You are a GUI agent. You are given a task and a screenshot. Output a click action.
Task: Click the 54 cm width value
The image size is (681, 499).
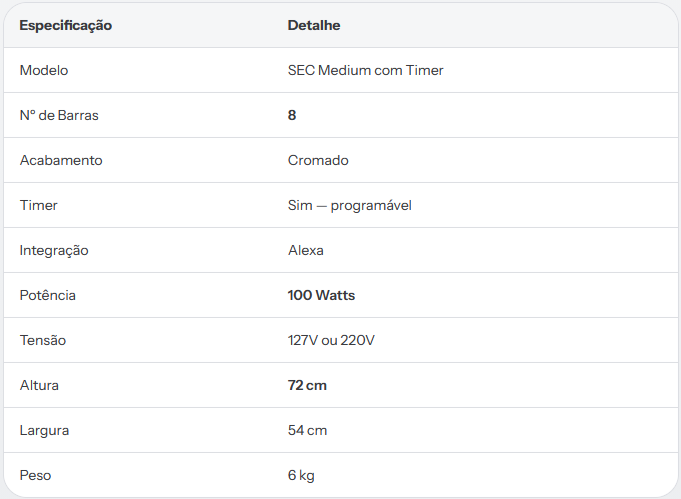[x=307, y=430]
